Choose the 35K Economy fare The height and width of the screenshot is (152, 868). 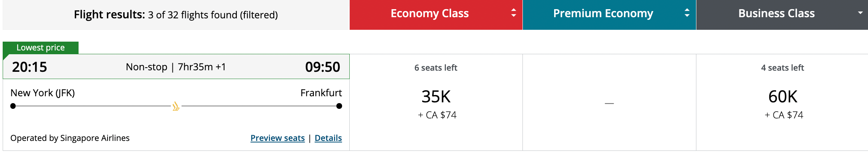(x=436, y=102)
